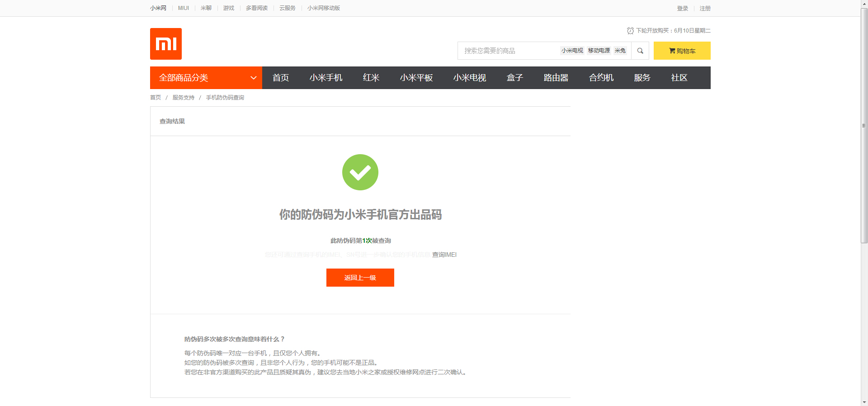
Task: Click the Xiaomi MI logo
Action: [166, 44]
